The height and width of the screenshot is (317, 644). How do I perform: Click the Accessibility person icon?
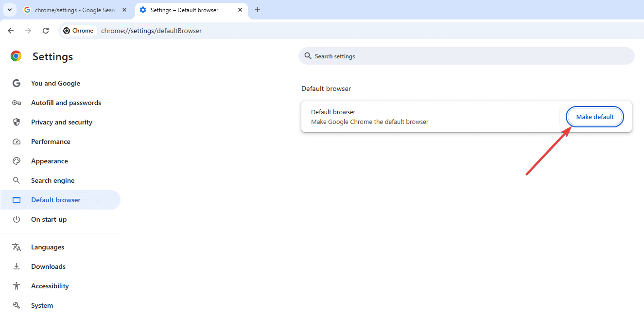point(17,286)
